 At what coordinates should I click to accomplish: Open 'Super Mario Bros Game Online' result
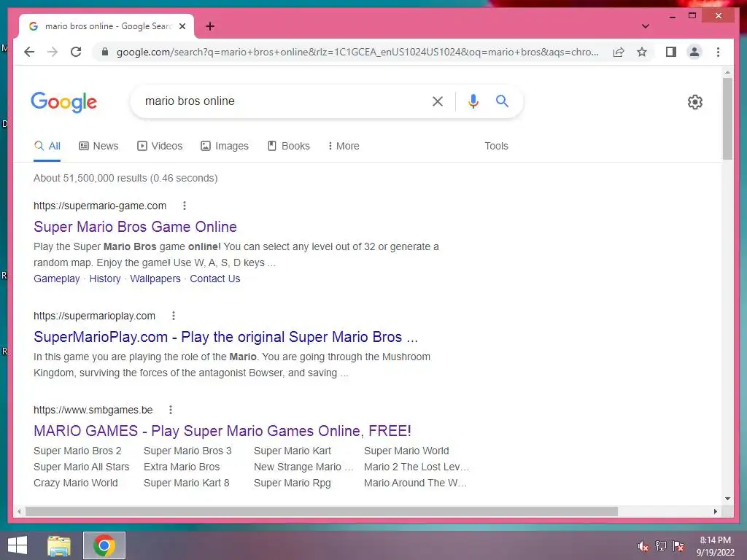click(x=135, y=227)
